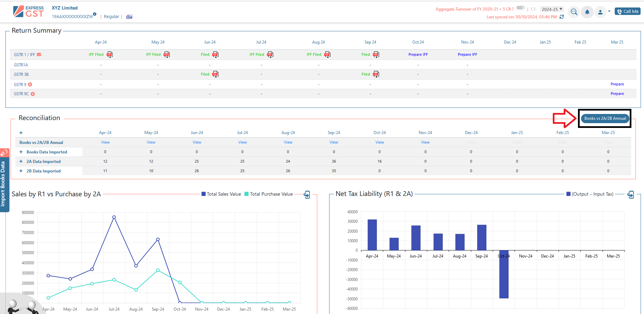Click red download icon beside GSTR 9C
Image resolution: width=644 pixels, height=314 pixels.
[x=33, y=94]
